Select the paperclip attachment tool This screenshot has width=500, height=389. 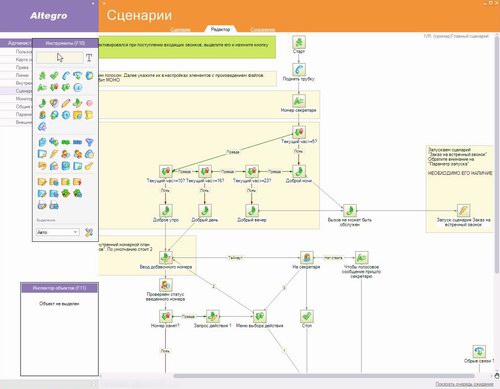pyautogui.click(x=42, y=127)
